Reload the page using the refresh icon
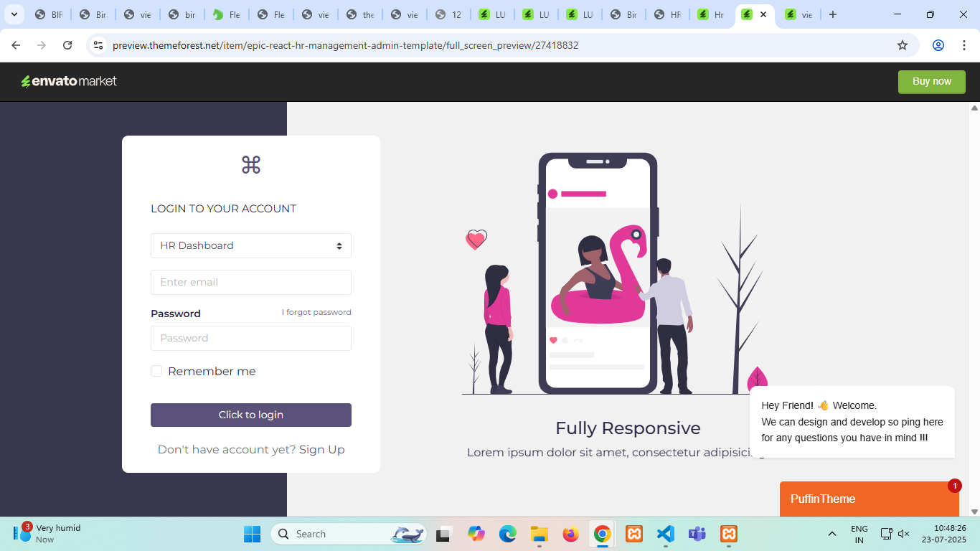 click(67, 45)
